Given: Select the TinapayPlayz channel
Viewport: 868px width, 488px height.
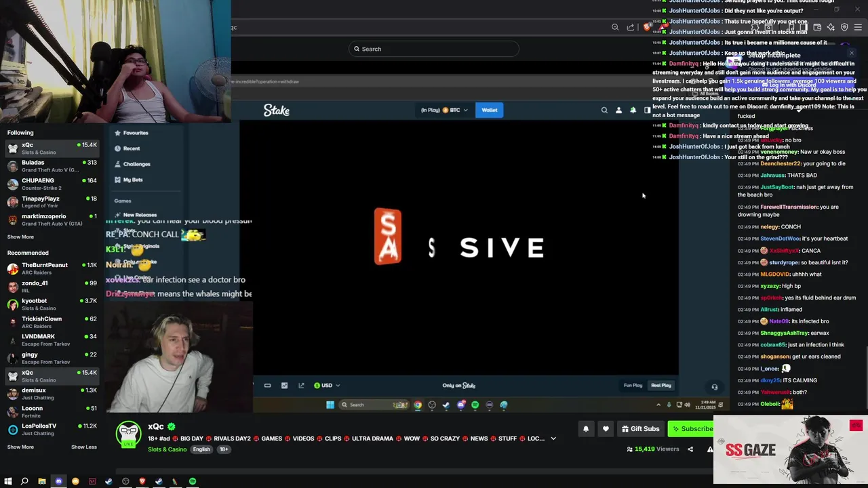Looking at the screenshot, I should click(x=52, y=202).
